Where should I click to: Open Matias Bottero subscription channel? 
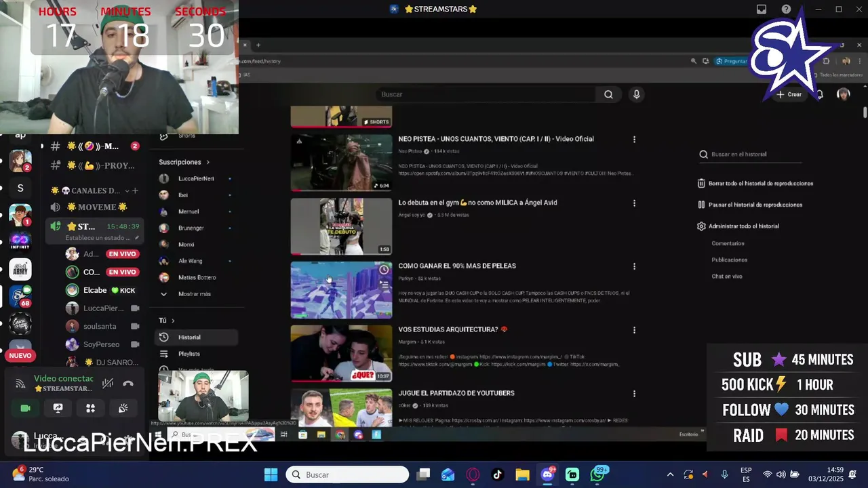point(196,277)
